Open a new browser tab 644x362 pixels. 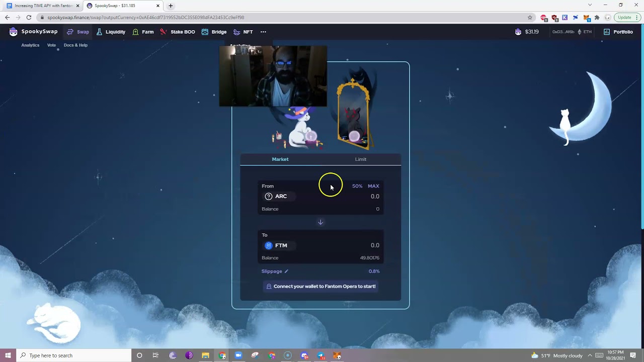171,6
